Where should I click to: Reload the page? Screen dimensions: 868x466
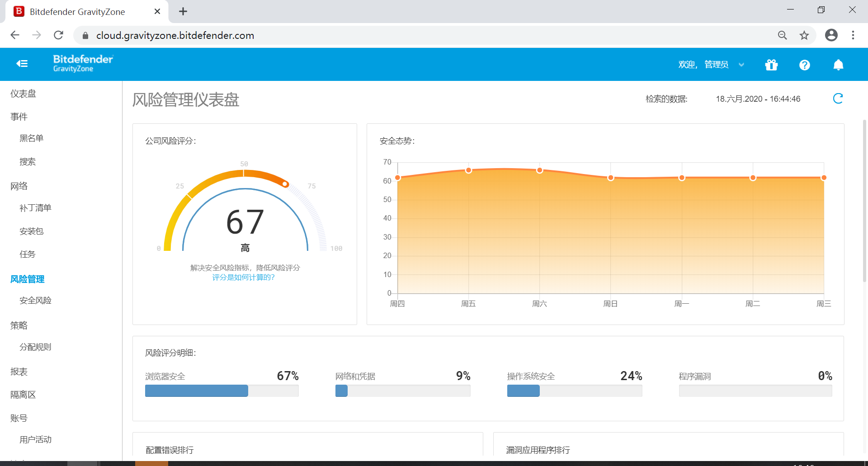coord(59,35)
